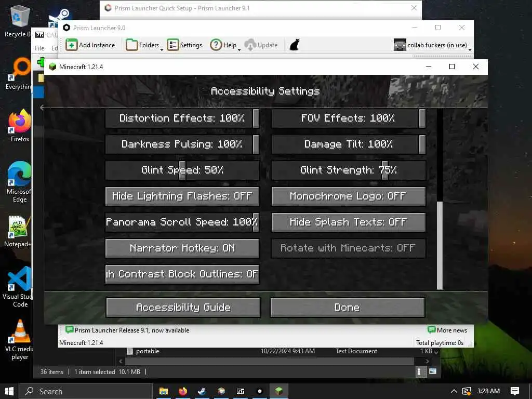Screen dimensions: 532x399
Task: Open the Notepad++ desktop shortcut
Action: [x=18, y=231]
